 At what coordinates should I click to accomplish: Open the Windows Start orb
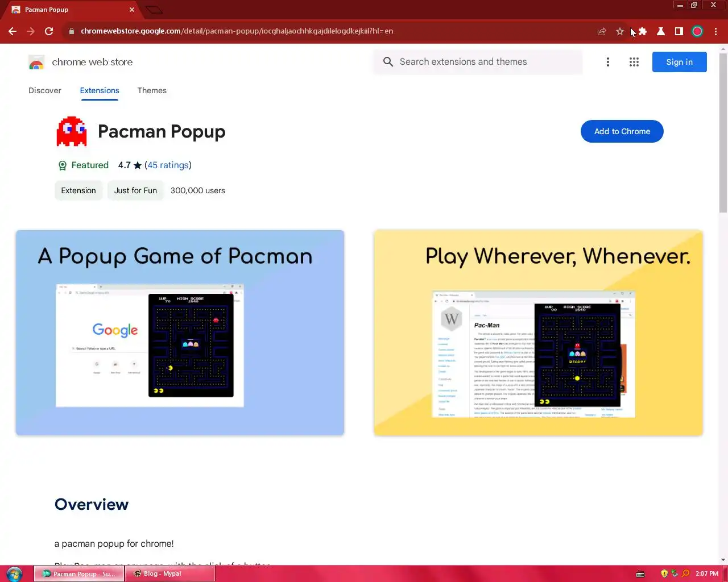point(14,574)
